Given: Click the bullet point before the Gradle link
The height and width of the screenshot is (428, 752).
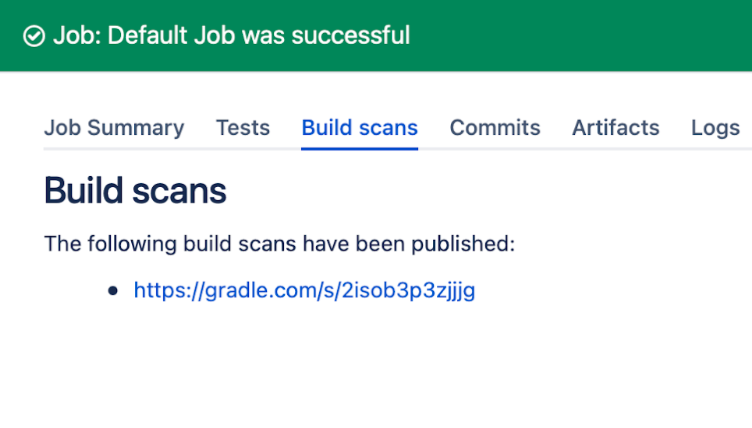Looking at the screenshot, I should [x=113, y=291].
